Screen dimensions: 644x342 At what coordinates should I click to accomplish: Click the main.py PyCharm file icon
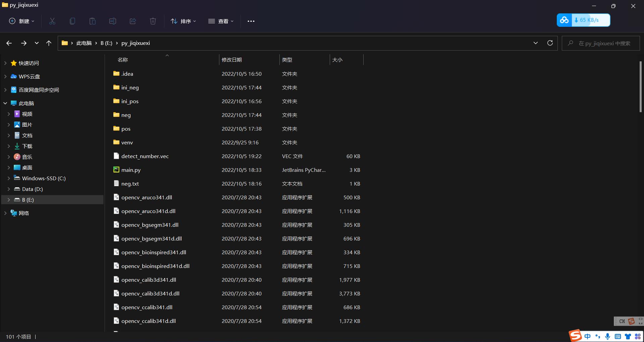click(x=116, y=169)
